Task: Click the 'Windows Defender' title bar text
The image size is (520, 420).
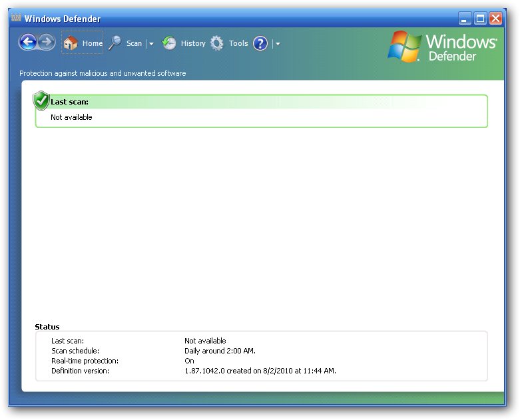Action: [x=63, y=19]
